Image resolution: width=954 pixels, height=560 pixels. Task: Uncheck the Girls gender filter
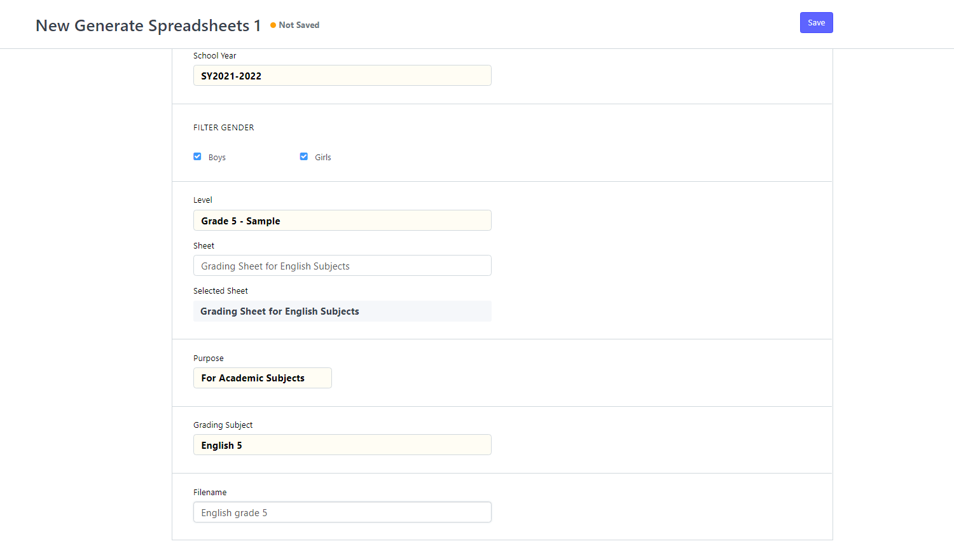(304, 156)
